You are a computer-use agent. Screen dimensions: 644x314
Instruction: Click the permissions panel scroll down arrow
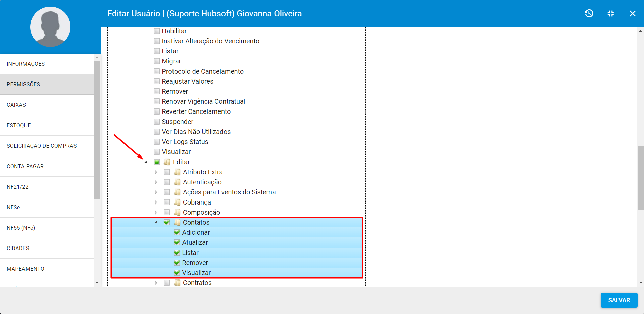641,283
